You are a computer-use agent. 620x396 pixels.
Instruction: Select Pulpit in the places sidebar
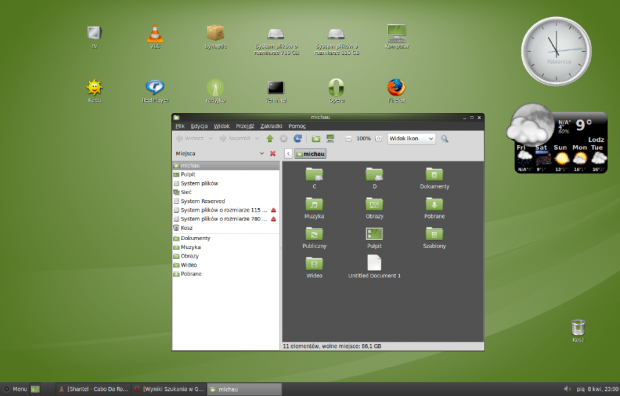pyautogui.click(x=226, y=174)
